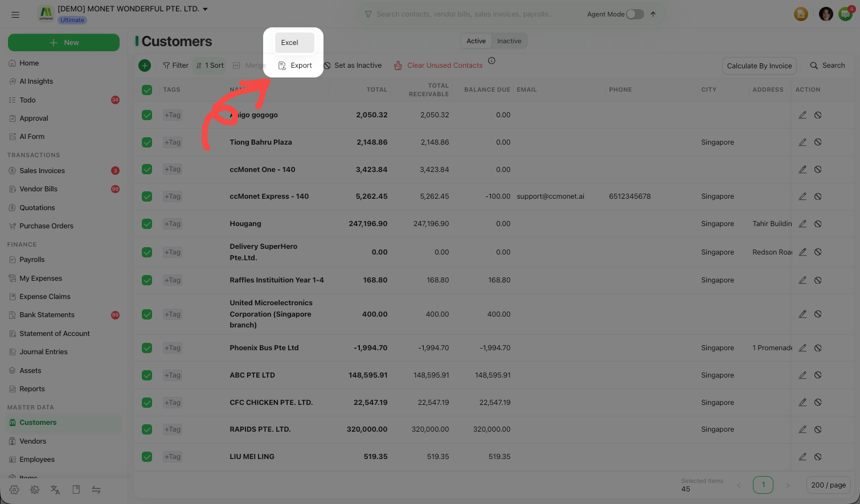Switch to the Inactive tab

tap(509, 41)
